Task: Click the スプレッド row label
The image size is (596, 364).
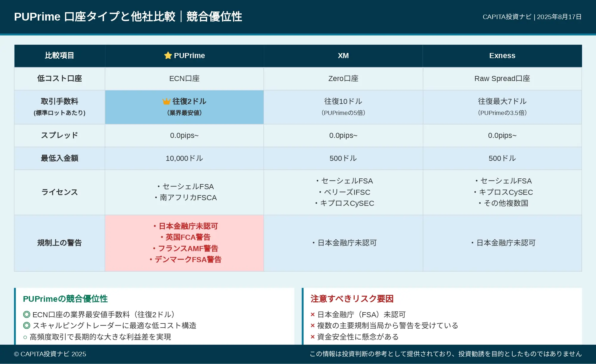Action: [60, 136]
